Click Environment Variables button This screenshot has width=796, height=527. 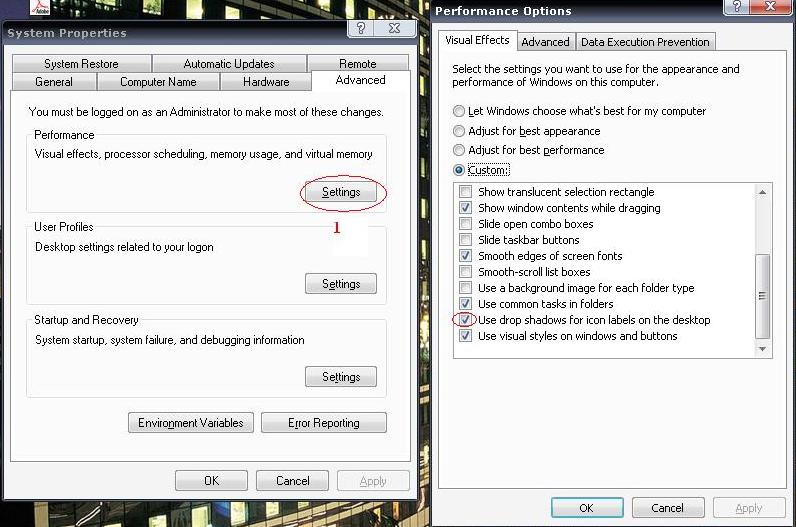coord(191,423)
